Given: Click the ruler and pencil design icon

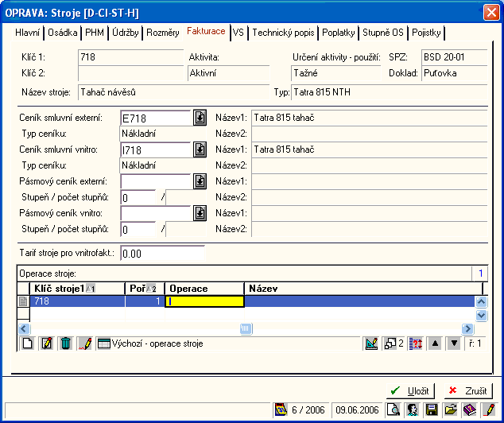Looking at the screenshot, I should (x=371, y=343).
